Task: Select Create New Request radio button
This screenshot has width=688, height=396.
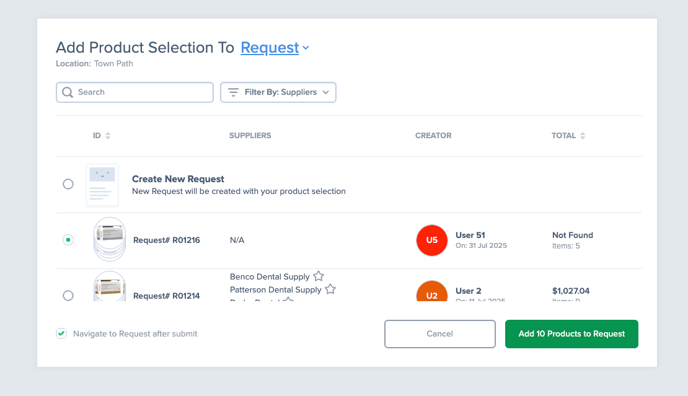Action: click(x=68, y=184)
